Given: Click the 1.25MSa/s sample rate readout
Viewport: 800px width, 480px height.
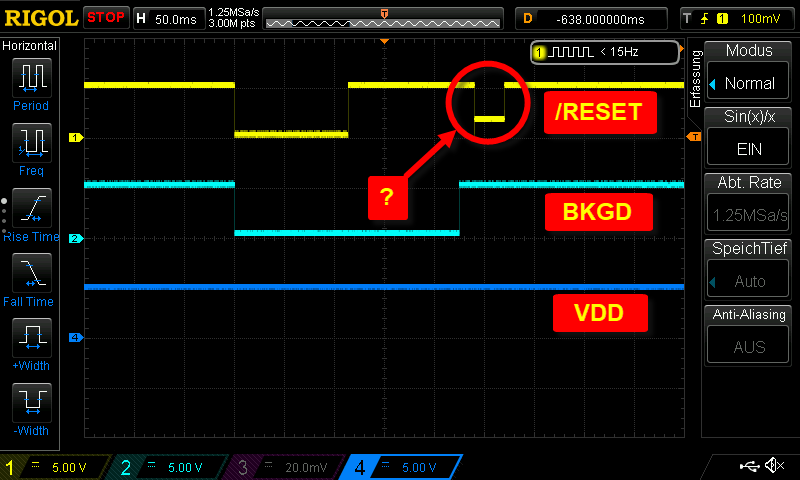Looking at the screenshot, I should coord(234,12).
